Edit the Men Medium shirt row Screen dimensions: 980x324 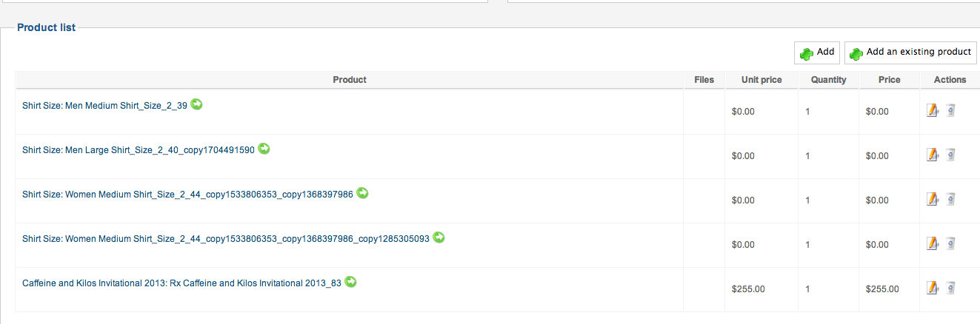point(933,111)
